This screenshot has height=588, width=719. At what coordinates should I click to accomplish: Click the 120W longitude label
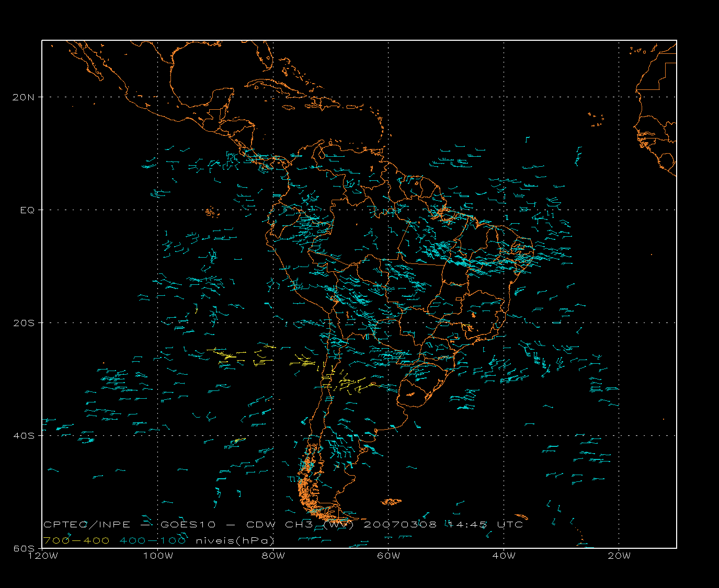coord(43,556)
